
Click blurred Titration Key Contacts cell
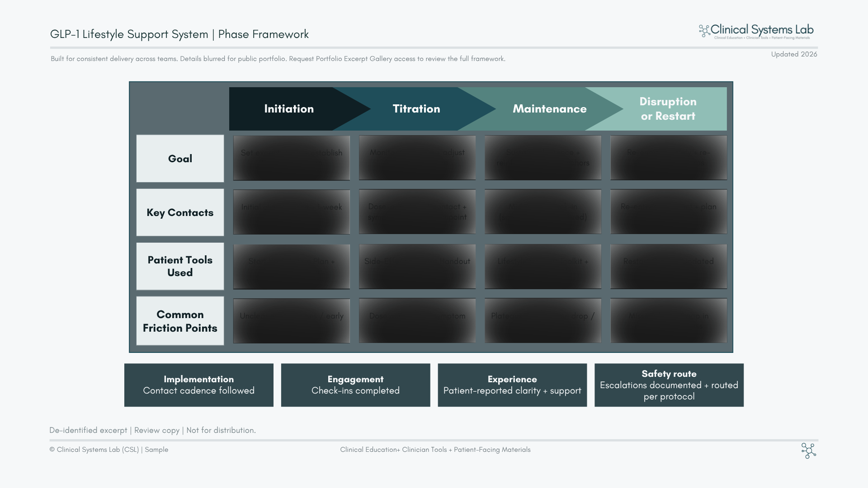point(417,212)
